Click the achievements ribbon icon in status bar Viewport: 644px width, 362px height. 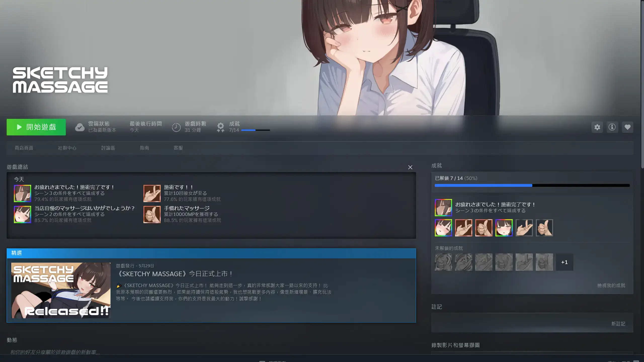point(221,127)
